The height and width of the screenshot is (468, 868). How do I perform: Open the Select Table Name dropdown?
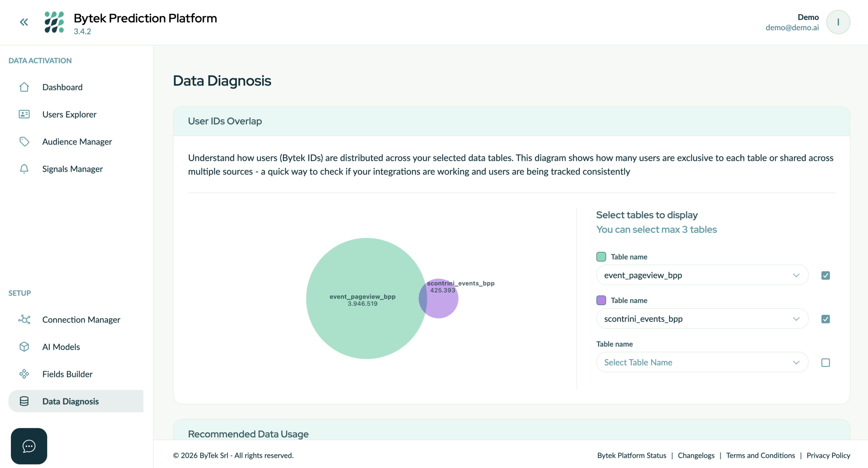(x=796, y=362)
